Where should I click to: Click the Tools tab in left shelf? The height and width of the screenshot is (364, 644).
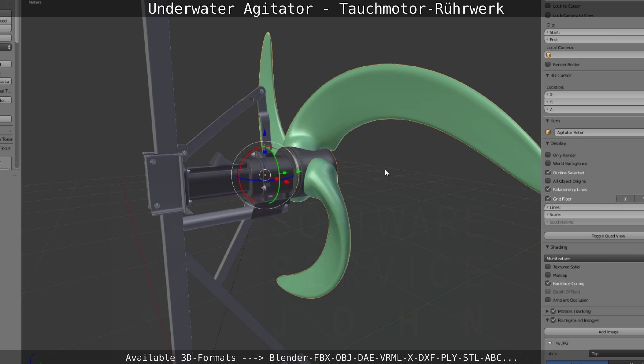click(5, 148)
